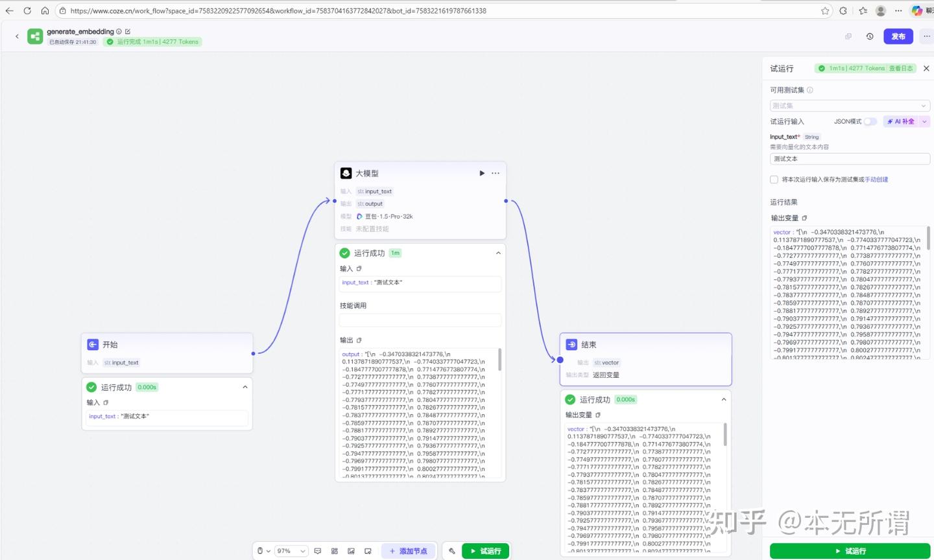Run the 大模型 node via its play icon

click(x=482, y=173)
